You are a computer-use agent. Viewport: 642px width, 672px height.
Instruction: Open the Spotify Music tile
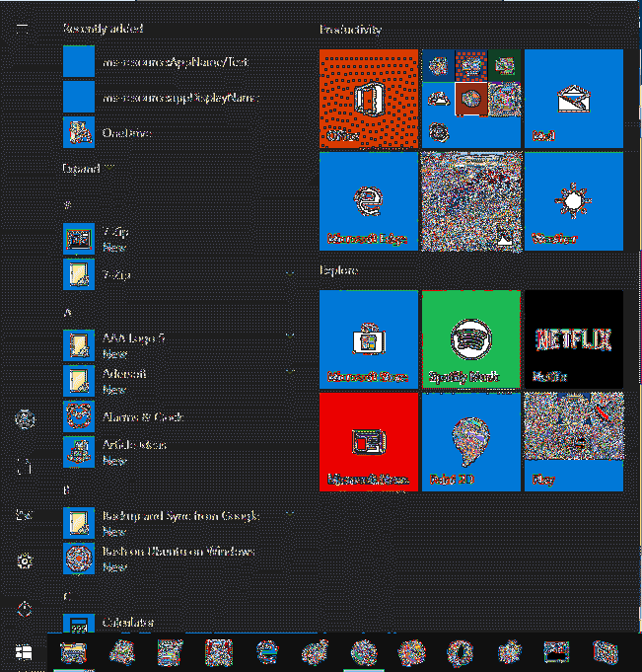[x=470, y=337]
